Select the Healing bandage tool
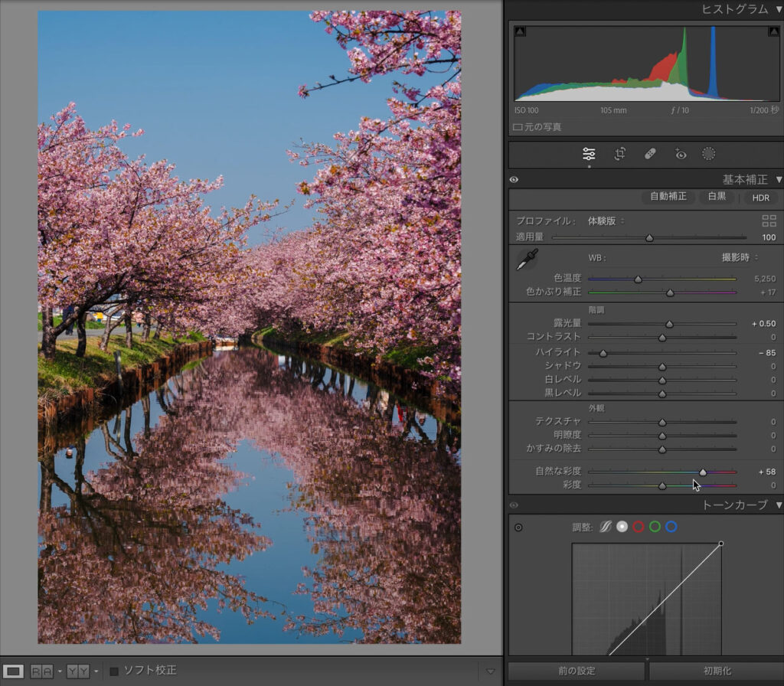Image resolution: width=784 pixels, height=686 pixels. tap(650, 154)
